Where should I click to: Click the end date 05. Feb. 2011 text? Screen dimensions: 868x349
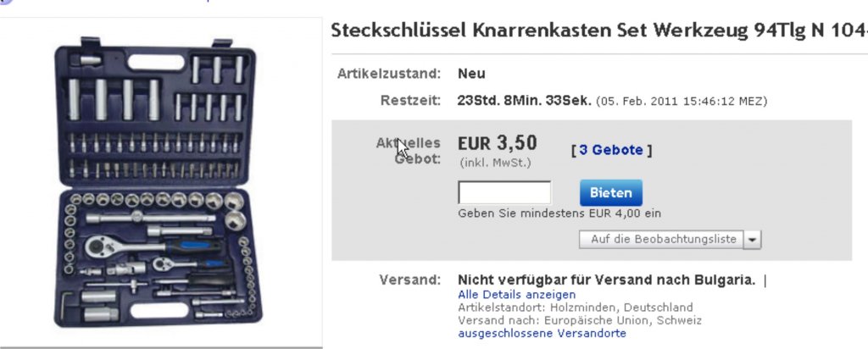(x=682, y=102)
